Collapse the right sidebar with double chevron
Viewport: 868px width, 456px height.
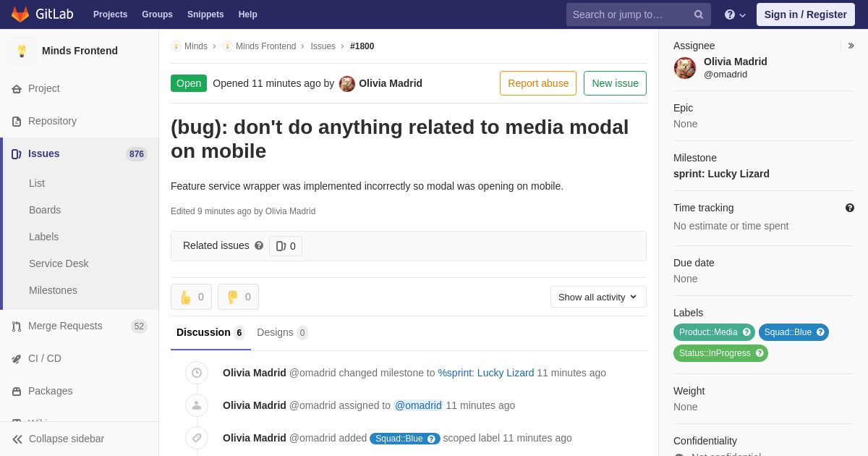point(851,46)
